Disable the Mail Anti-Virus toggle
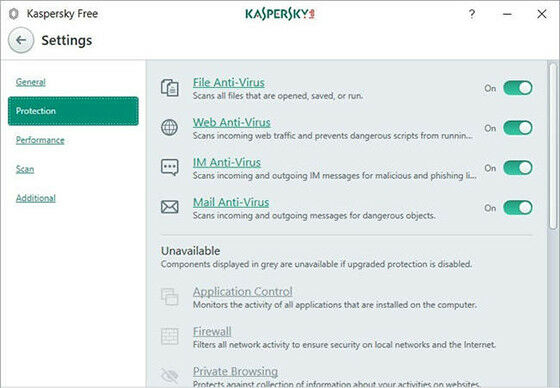The image size is (560, 388). click(518, 208)
